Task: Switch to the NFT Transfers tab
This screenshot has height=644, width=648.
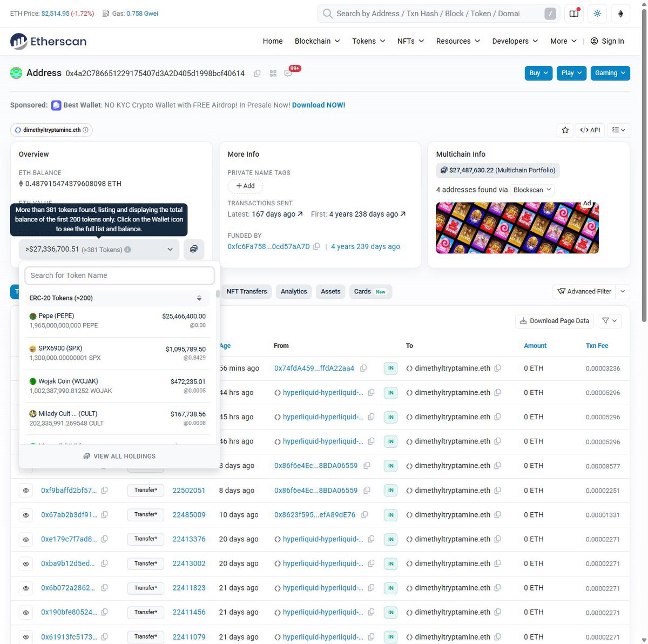Action: (247, 292)
